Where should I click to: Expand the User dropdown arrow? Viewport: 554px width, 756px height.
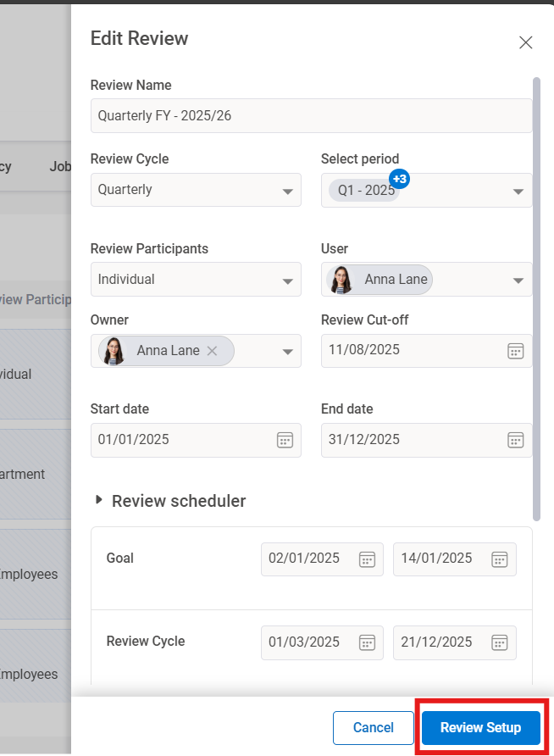click(518, 281)
